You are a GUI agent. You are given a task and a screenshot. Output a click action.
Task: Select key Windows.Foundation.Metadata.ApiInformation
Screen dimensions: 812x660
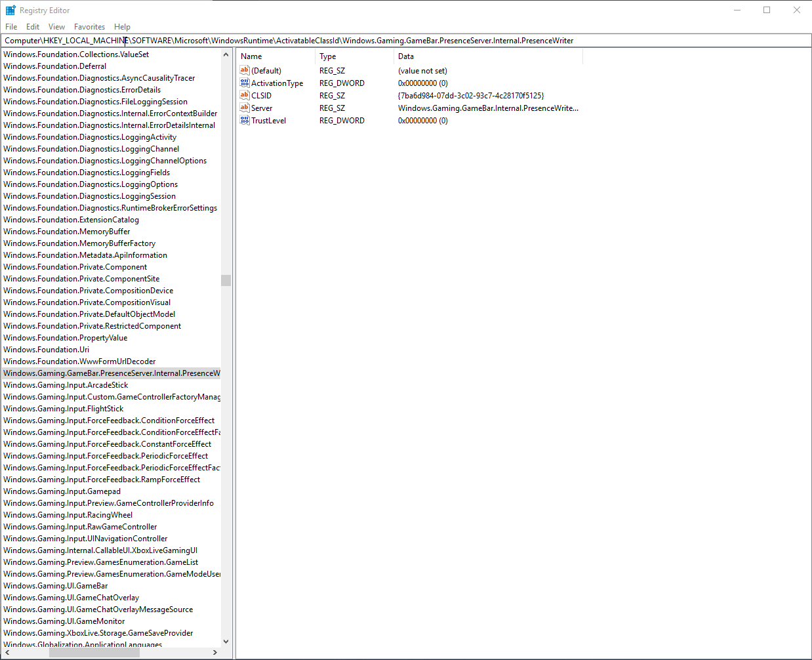point(85,255)
